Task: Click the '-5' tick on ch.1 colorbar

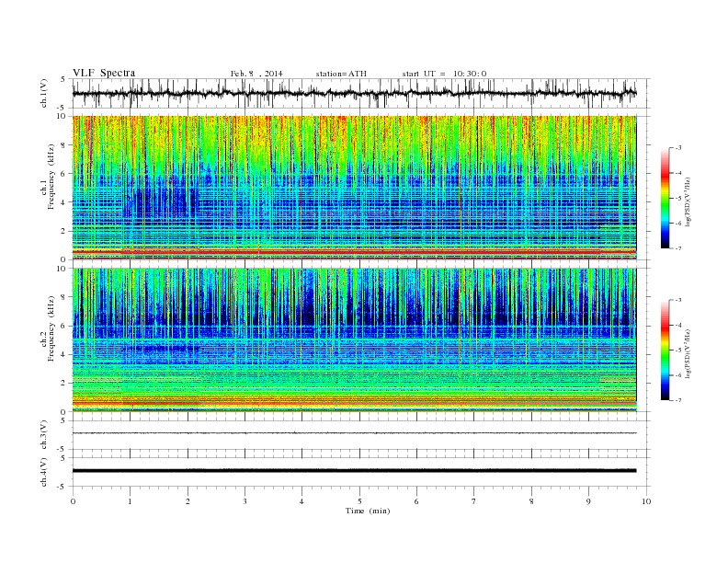Action: [x=678, y=199]
